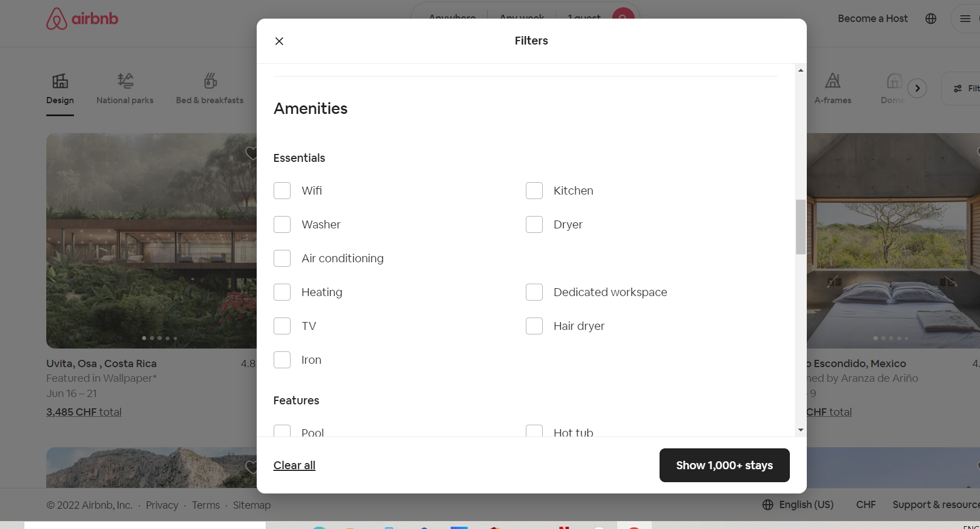This screenshot has width=980, height=529.
Task: Open the A-frames category icon
Action: pyautogui.click(x=833, y=81)
